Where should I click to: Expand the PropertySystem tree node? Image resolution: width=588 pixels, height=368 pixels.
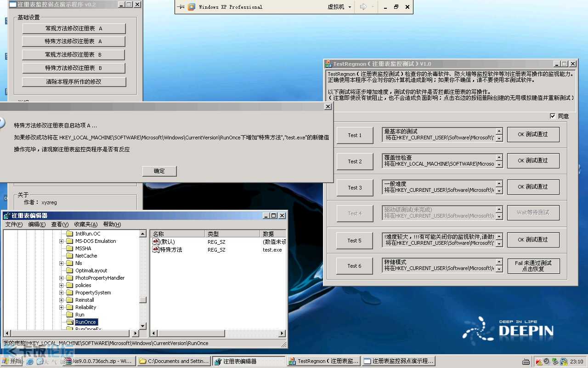coord(62,293)
